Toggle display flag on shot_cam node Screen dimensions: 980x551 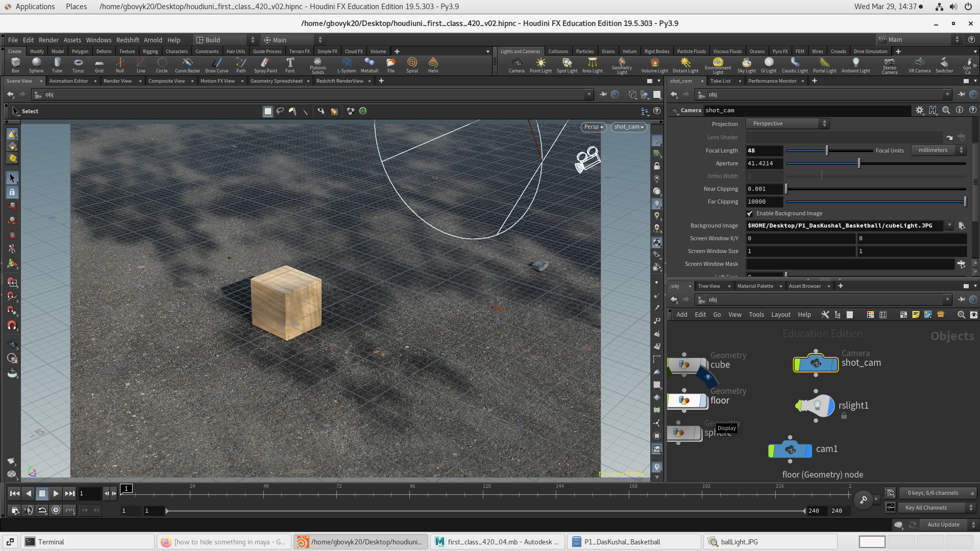click(835, 364)
